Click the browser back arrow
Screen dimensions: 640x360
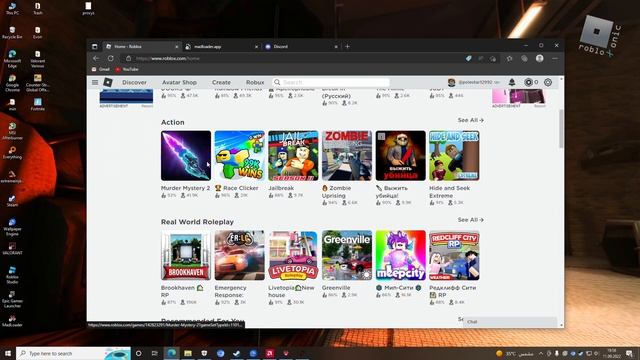[96, 58]
